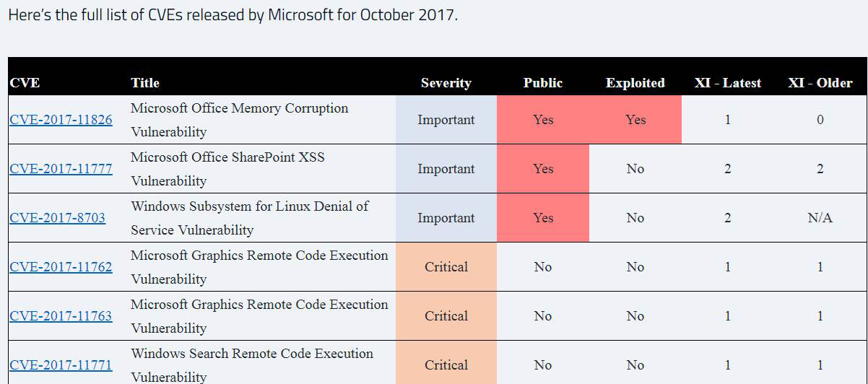The image size is (868, 384).
Task: Click the XI - Latest column header
Action: pyautogui.click(x=727, y=83)
